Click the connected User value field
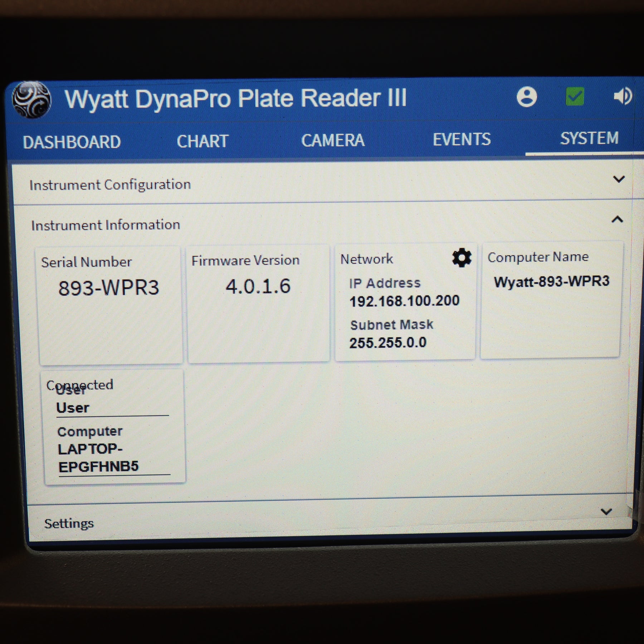The image size is (644, 644). (x=112, y=408)
